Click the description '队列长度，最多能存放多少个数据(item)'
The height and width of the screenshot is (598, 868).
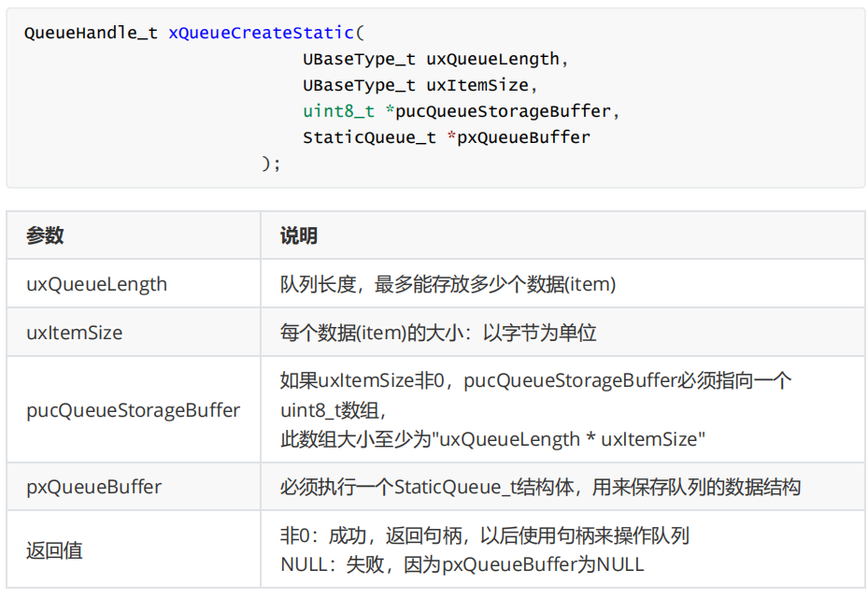[x=448, y=284]
